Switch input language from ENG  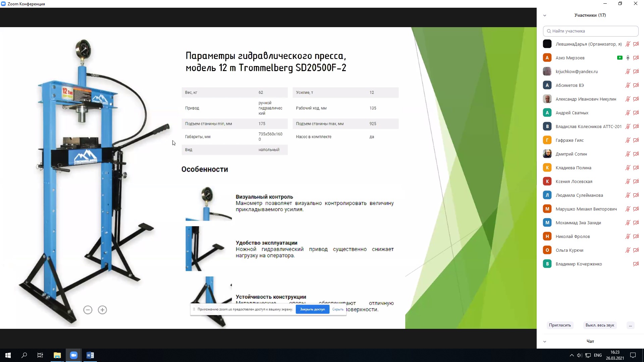coord(598,355)
